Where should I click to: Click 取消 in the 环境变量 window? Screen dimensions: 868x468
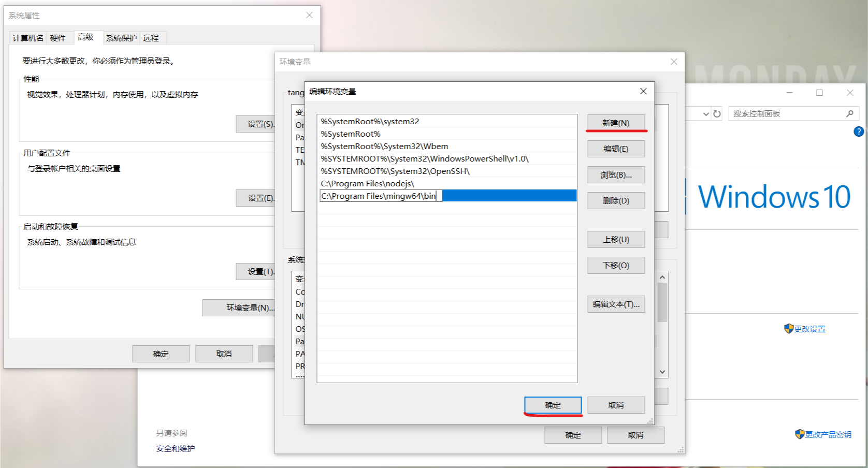[635, 435]
